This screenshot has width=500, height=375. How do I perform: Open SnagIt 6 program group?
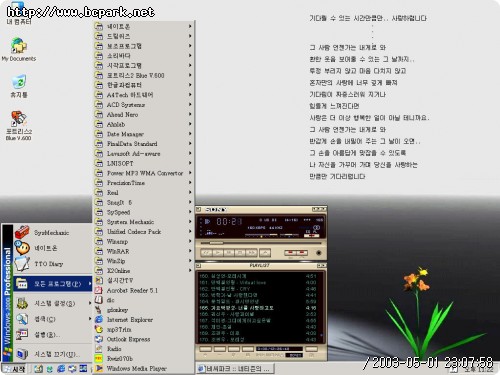[143, 202]
